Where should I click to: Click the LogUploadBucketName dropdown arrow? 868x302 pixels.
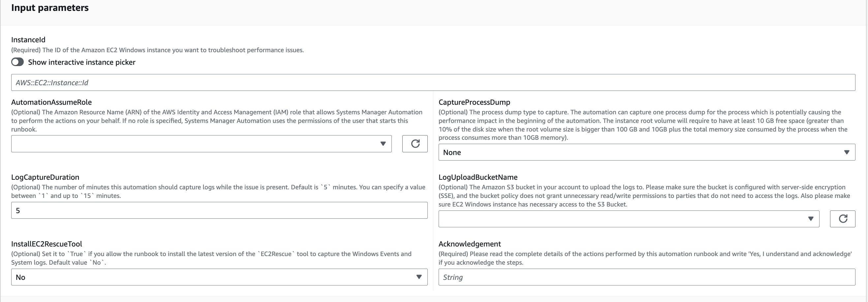pyautogui.click(x=811, y=219)
